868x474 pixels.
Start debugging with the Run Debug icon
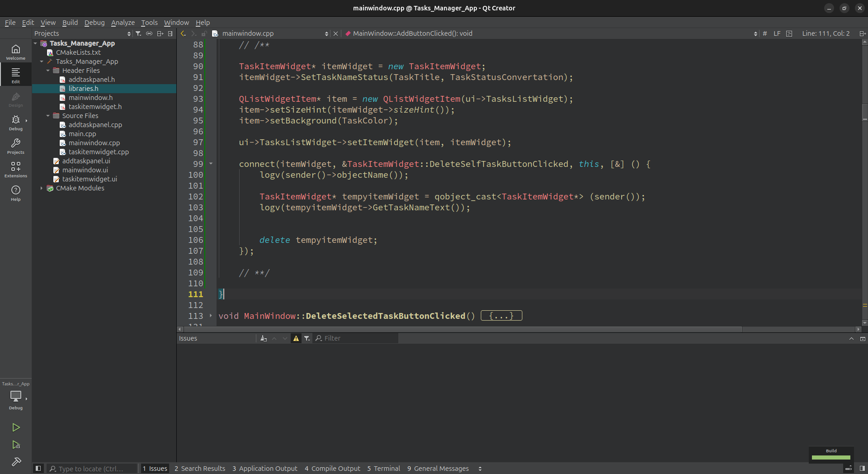[16, 445]
